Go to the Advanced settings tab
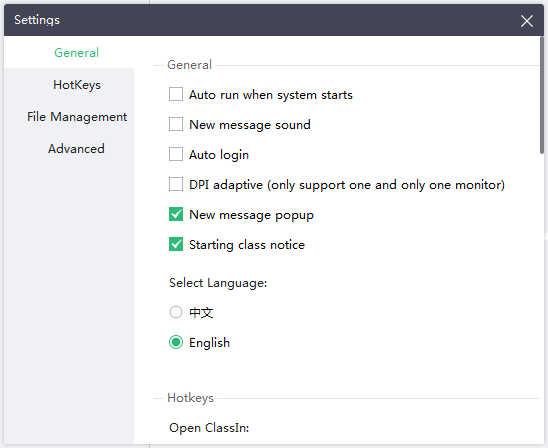Viewport: 548px width, 448px height. [x=76, y=149]
